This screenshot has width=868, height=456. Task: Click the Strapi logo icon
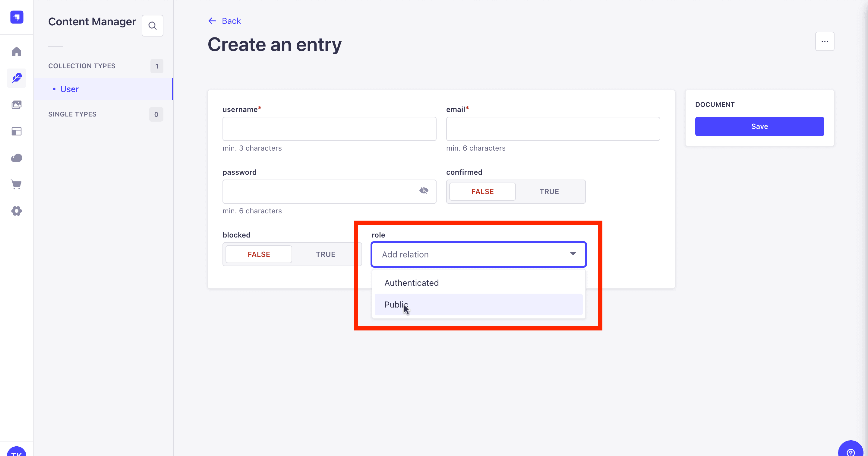(x=17, y=17)
